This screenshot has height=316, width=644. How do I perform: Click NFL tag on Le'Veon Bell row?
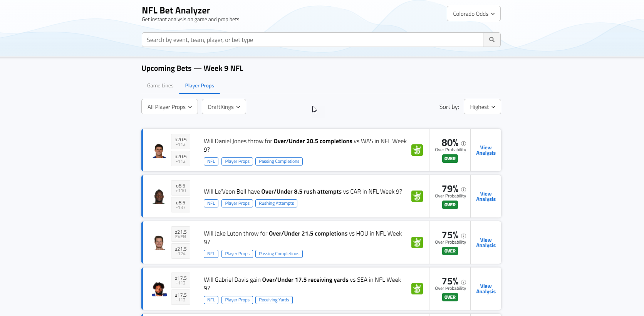pos(211,204)
